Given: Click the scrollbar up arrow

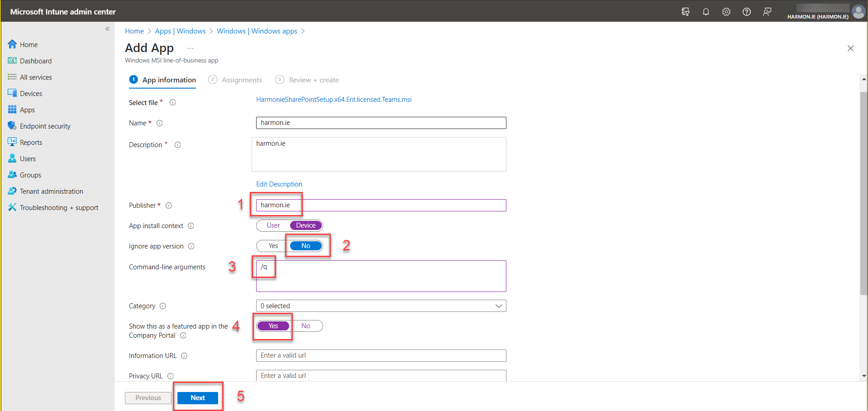Looking at the screenshot, I should pos(864,79).
